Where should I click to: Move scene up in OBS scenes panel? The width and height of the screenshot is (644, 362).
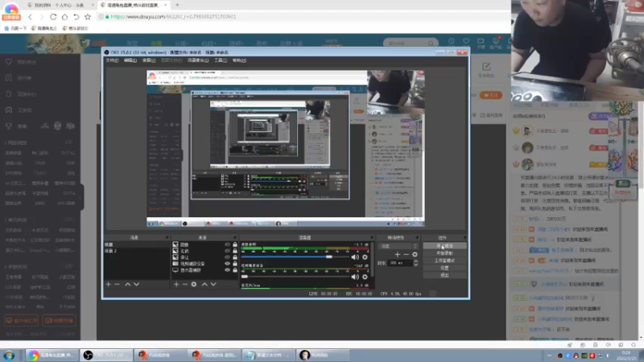(x=128, y=284)
